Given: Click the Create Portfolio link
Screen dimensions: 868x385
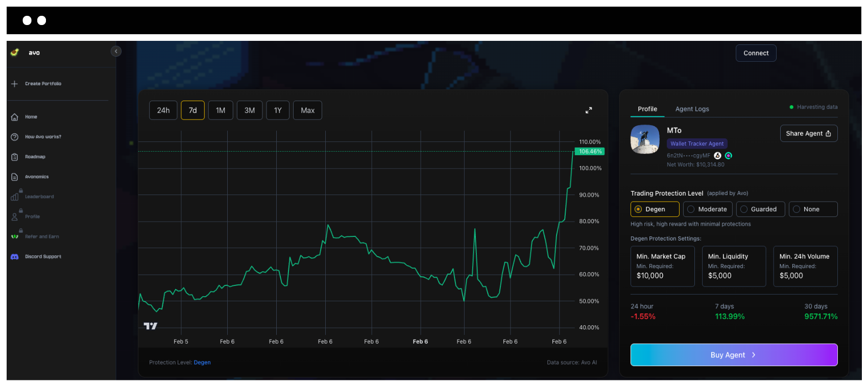Looking at the screenshot, I should (x=43, y=84).
